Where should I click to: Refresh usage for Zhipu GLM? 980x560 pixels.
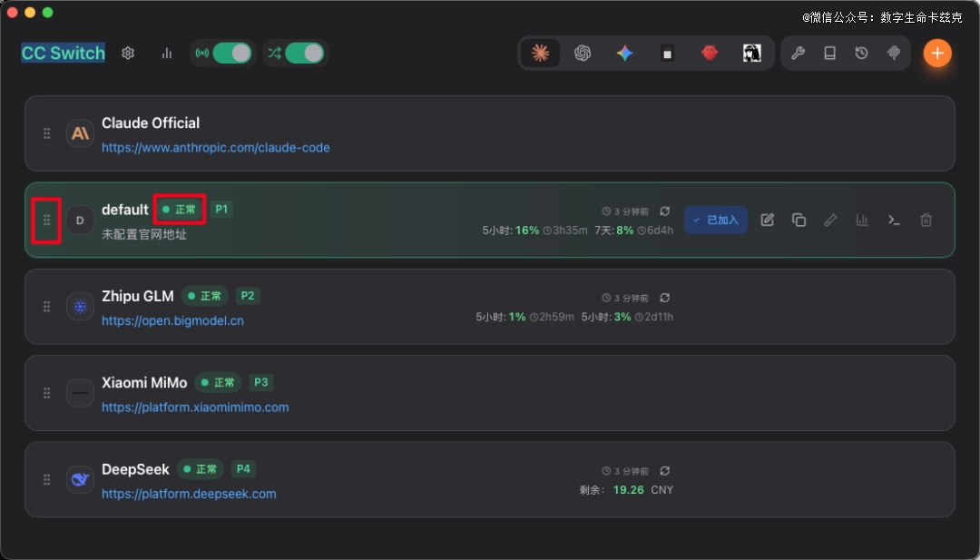[664, 298]
